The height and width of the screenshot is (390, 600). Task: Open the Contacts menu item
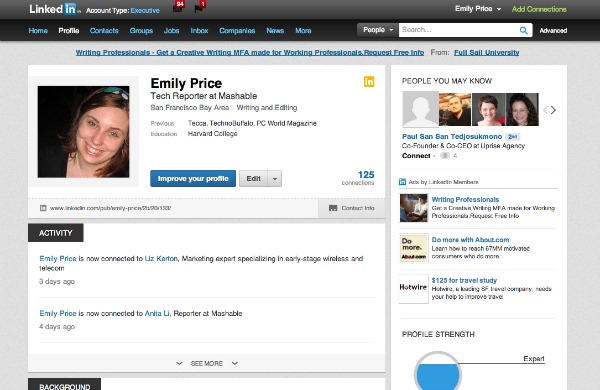[x=104, y=31]
